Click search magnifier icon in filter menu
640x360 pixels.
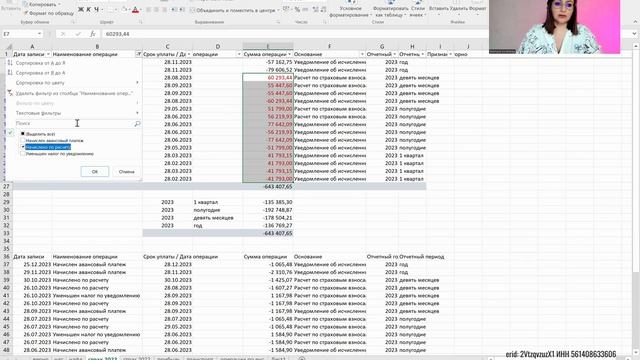137,123
